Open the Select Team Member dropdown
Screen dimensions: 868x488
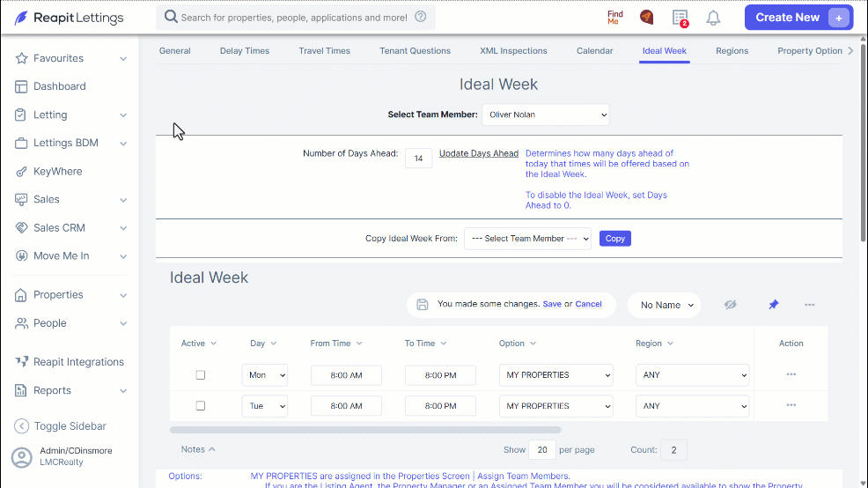545,115
